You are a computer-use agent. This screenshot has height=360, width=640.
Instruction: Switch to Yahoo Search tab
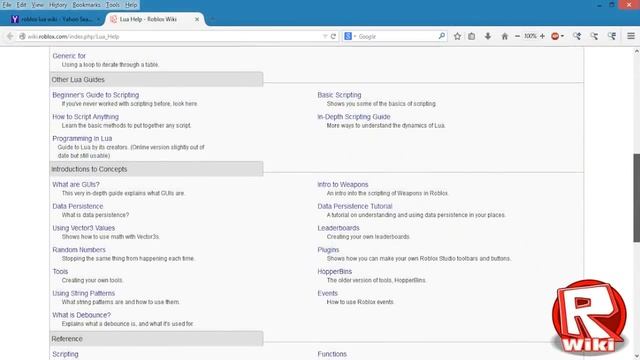coord(55,19)
